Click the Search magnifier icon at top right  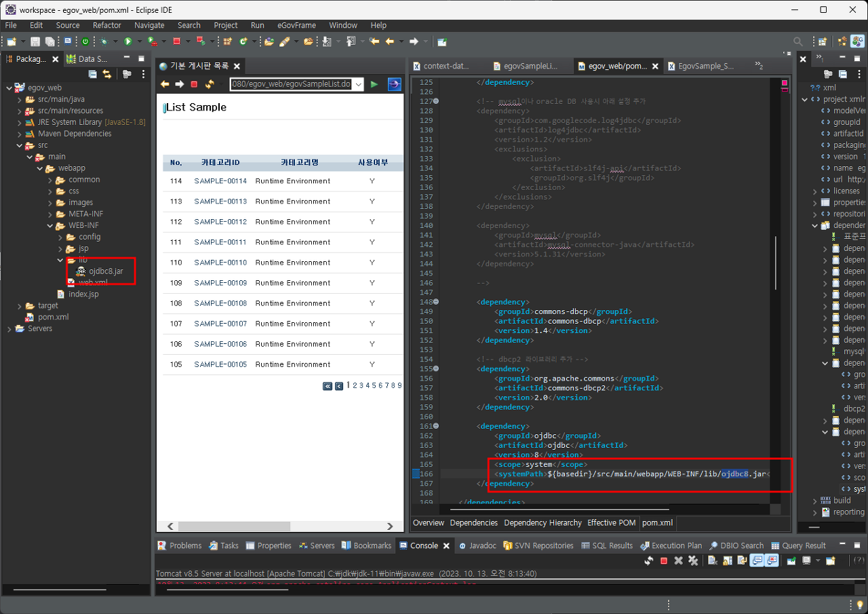pyautogui.click(x=798, y=41)
